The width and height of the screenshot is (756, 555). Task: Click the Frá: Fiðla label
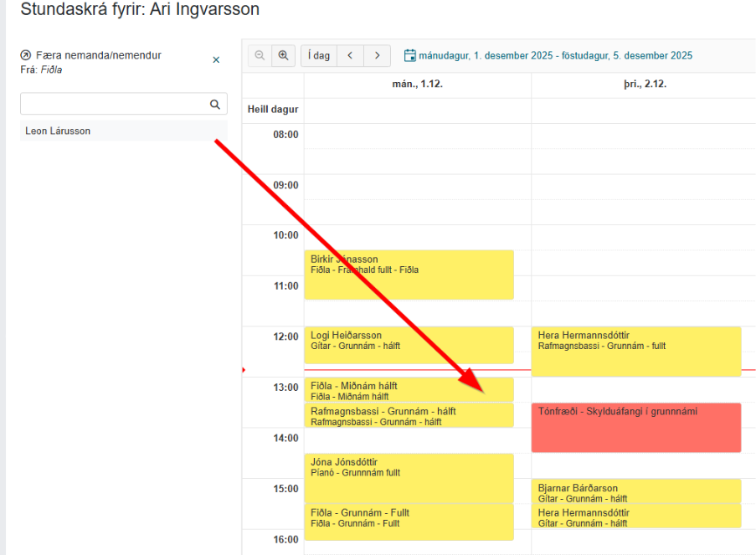tap(42, 69)
